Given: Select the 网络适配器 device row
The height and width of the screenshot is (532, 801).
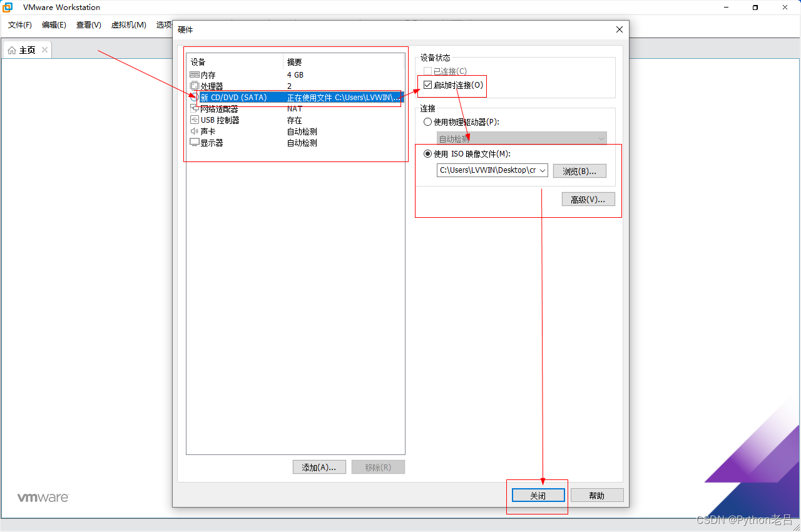Looking at the screenshot, I should [x=295, y=109].
